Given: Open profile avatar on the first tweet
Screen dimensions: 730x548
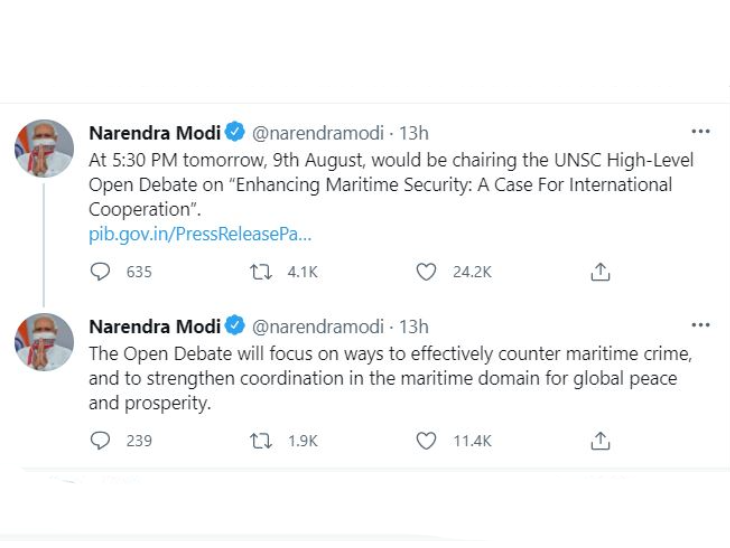Looking at the screenshot, I should [44, 149].
